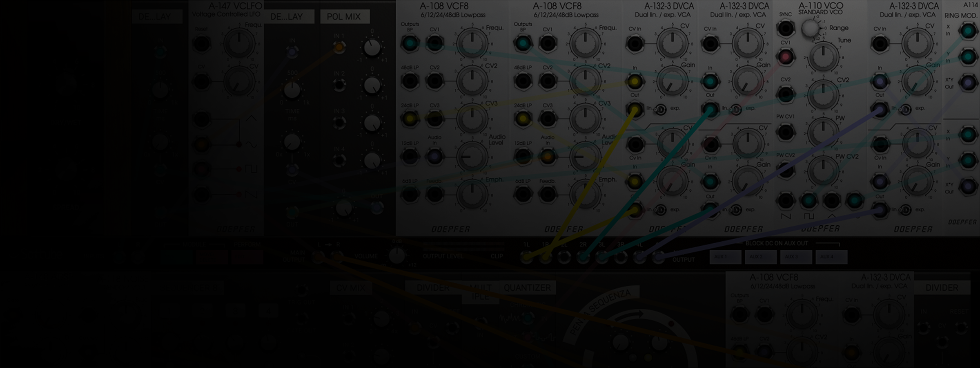This screenshot has height=368, width=980.
Task: Click the Tune knob on A-110 VCO
Action: 823,57
